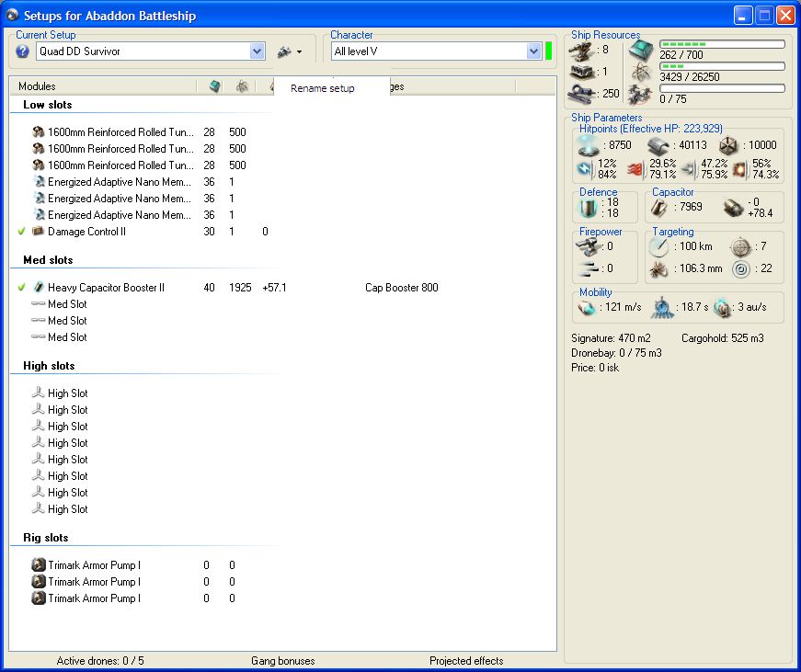Toggle Damage Control II active checkmark
The width and height of the screenshot is (801, 672).
(21, 232)
